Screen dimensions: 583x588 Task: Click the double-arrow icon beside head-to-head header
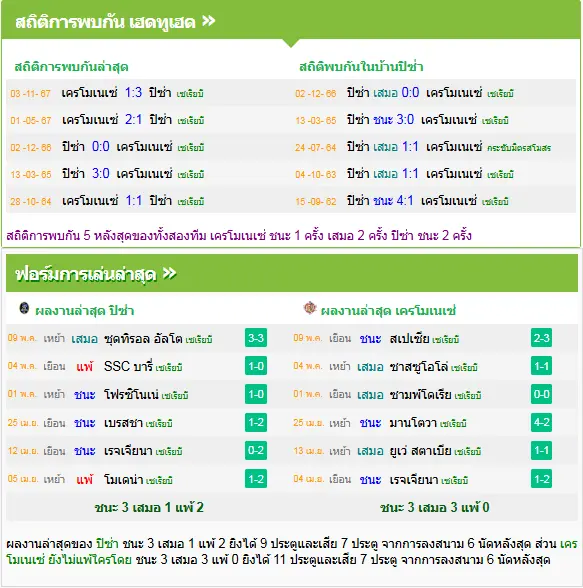click(x=208, y=21)
